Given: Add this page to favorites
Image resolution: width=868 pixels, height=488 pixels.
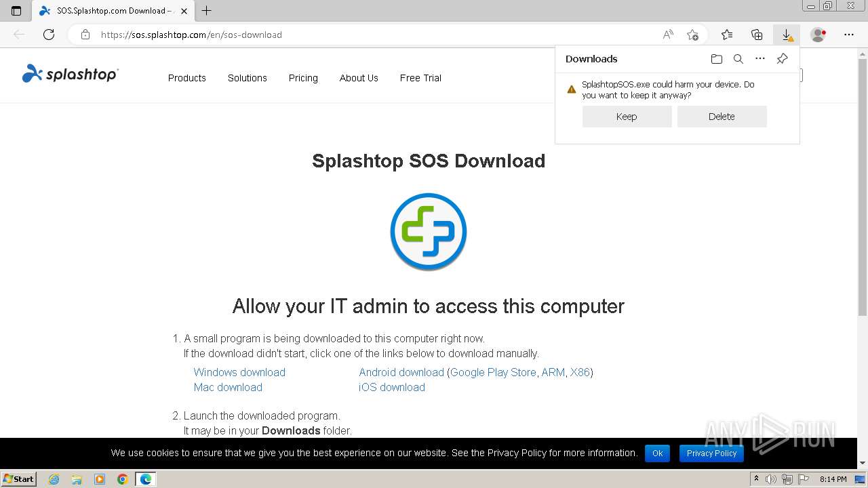Looking at the screenshot, I should pyautogui.click(x=692, y=35).
